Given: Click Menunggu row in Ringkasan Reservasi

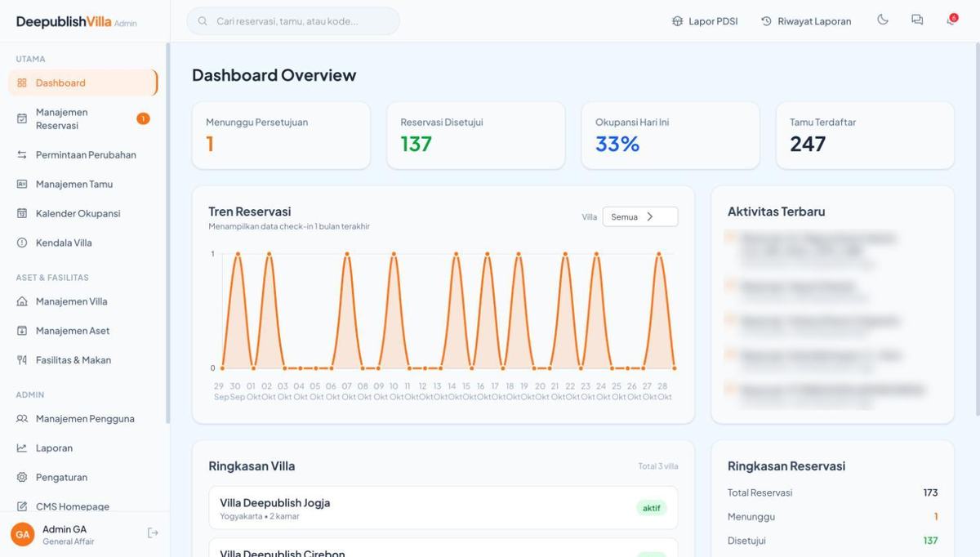Looking at the screenshot, I should 832,517.
